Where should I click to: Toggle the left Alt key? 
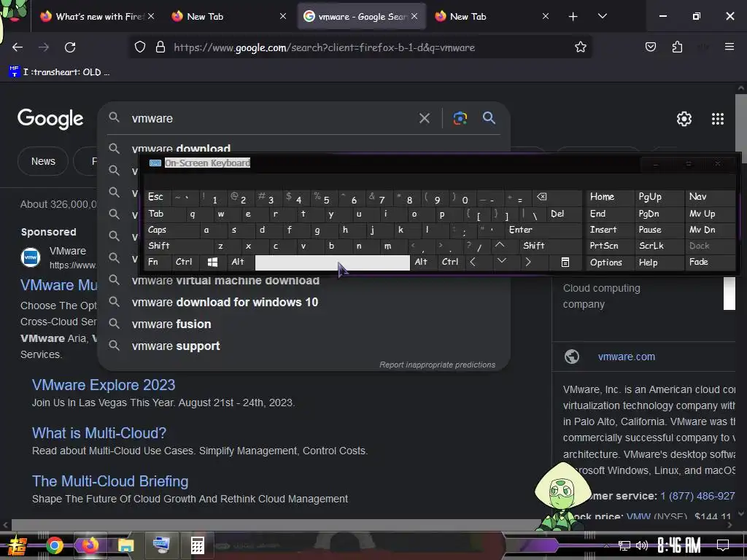tap(240, 262)
